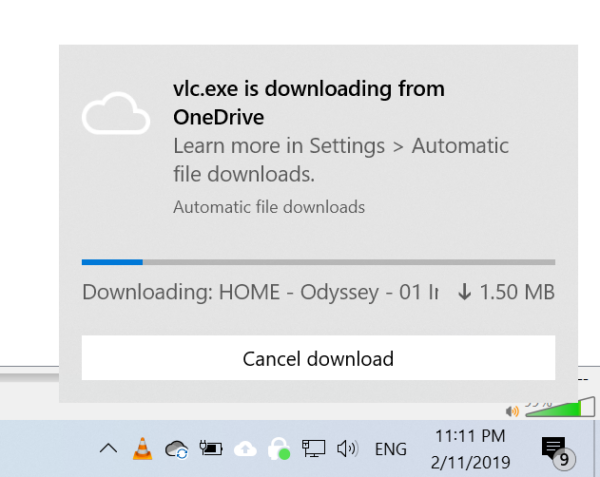Mute VLC using the small orange speaker icon
The height and width of the screenshot is (477, 600).
pos(512,412)
